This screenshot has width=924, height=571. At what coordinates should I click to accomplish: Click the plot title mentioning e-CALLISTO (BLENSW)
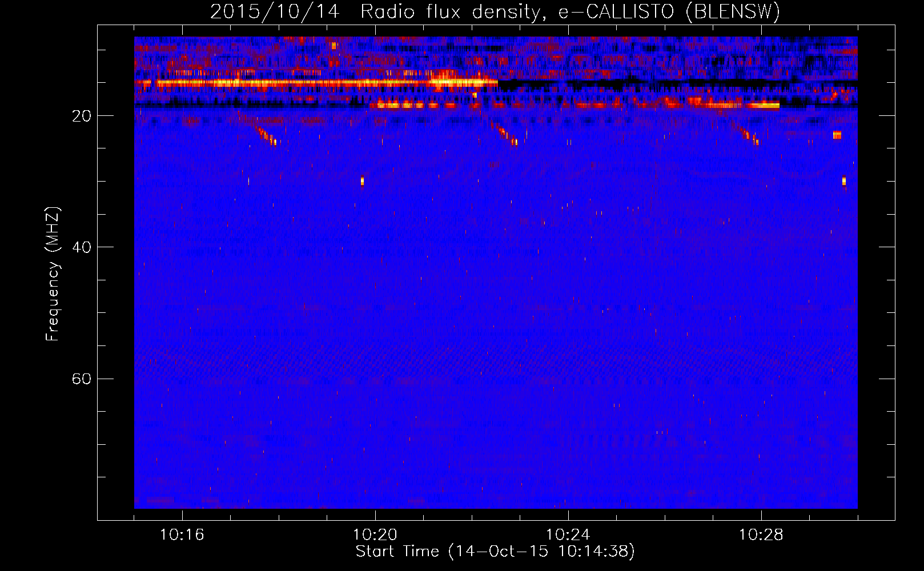tap(495, 11)
